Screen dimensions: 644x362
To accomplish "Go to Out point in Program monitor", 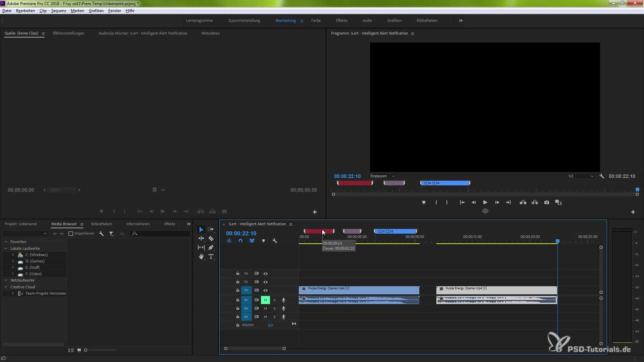I will (x=508, y=202).
